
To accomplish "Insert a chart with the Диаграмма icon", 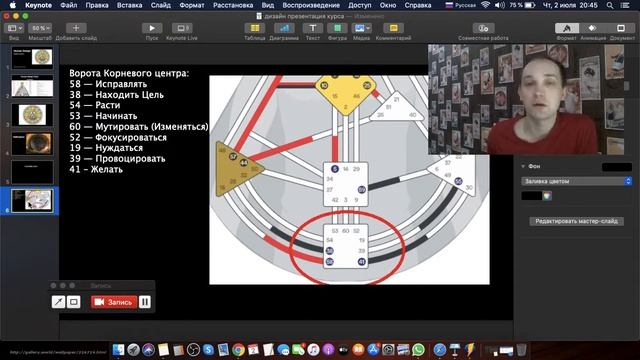I will (284, 28).
